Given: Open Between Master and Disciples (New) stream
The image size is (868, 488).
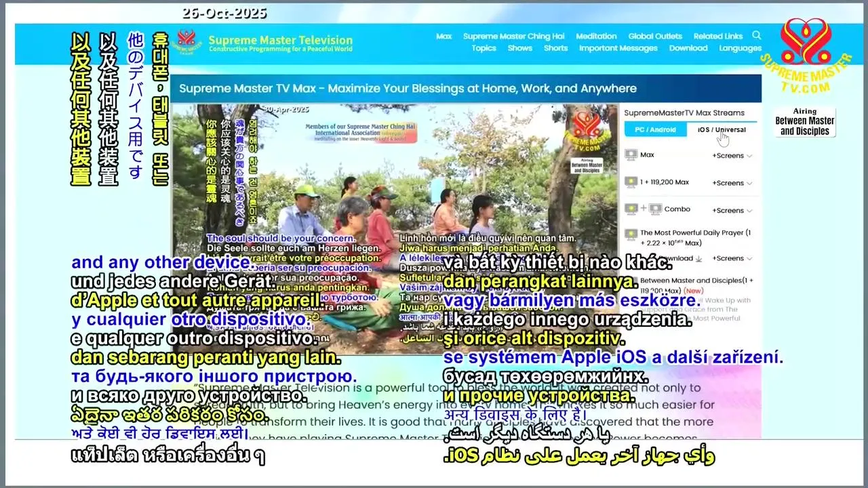Looking at the screenshot, I should 696,285.
